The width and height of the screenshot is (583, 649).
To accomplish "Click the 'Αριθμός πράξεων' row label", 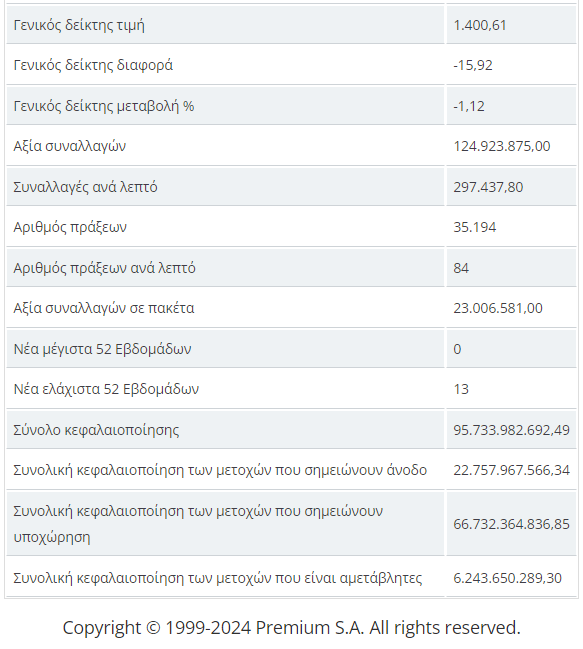I will click(70, 227).
